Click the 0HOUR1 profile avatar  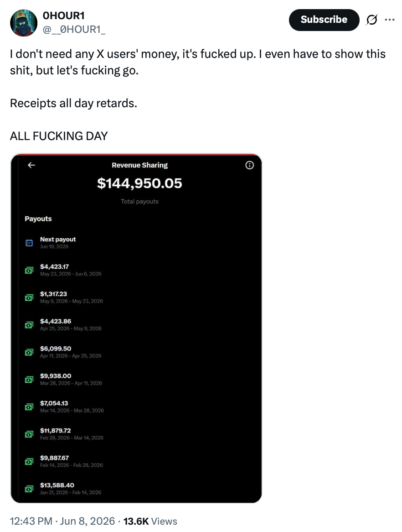click(x=23, y=23)
